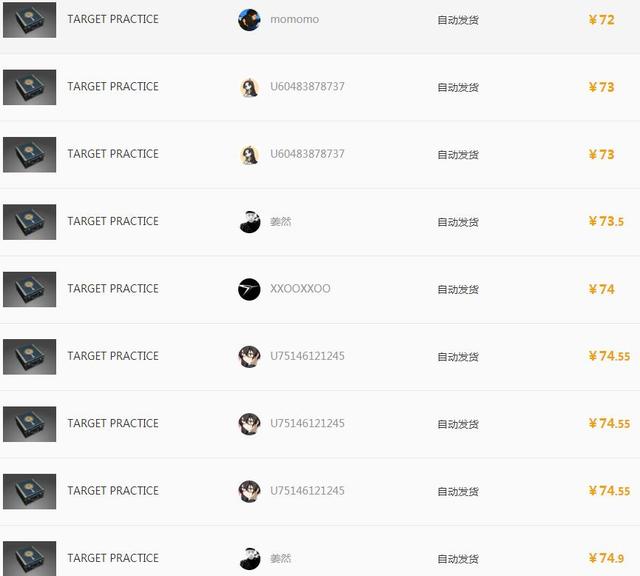Click momomo seller avatar
640x576 pixels.
(x=249, y=20)
